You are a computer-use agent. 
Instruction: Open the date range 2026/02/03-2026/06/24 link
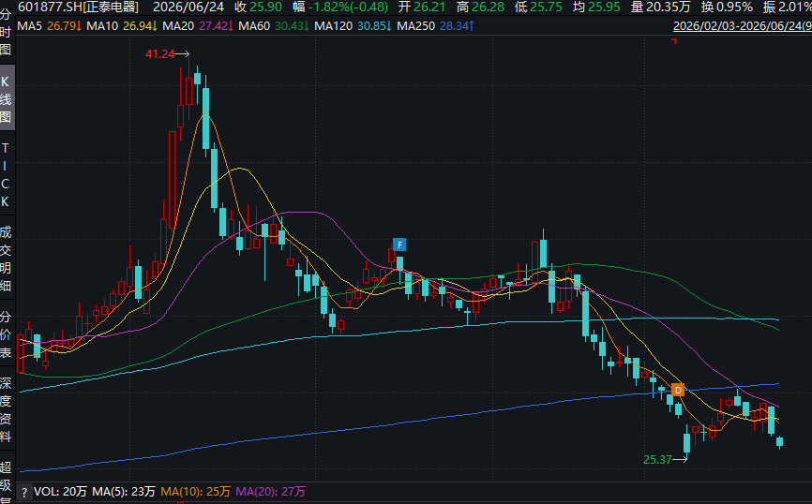coord(742,25)
